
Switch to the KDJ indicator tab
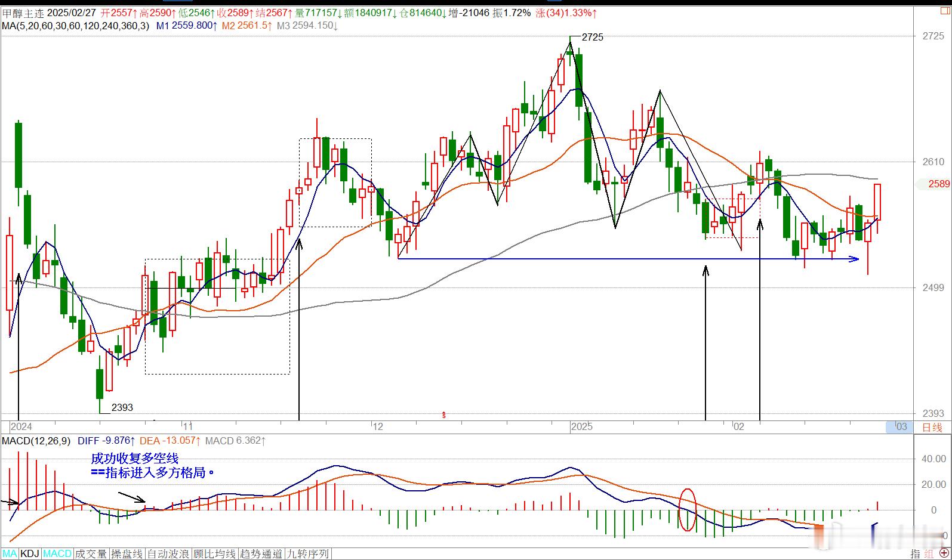point(30,554)
